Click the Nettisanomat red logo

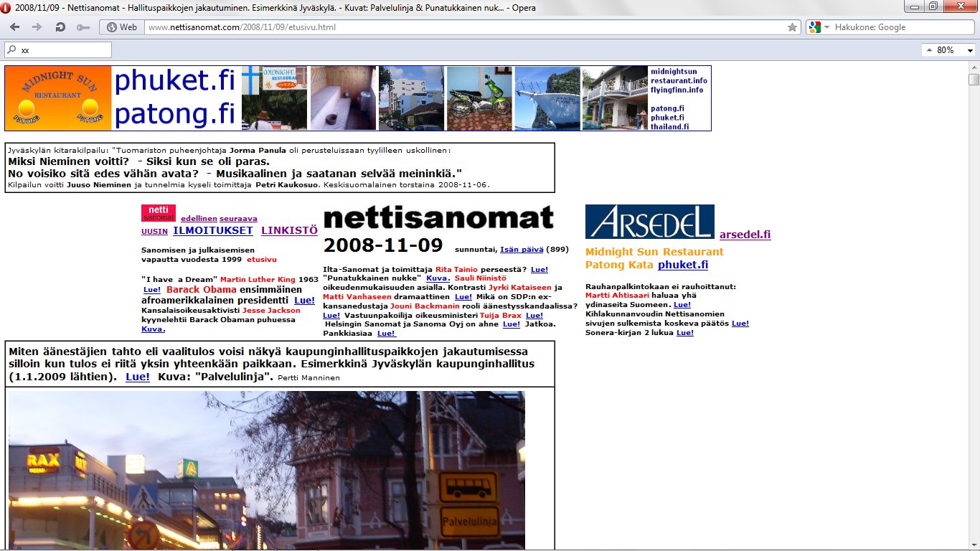coord(158,213)
